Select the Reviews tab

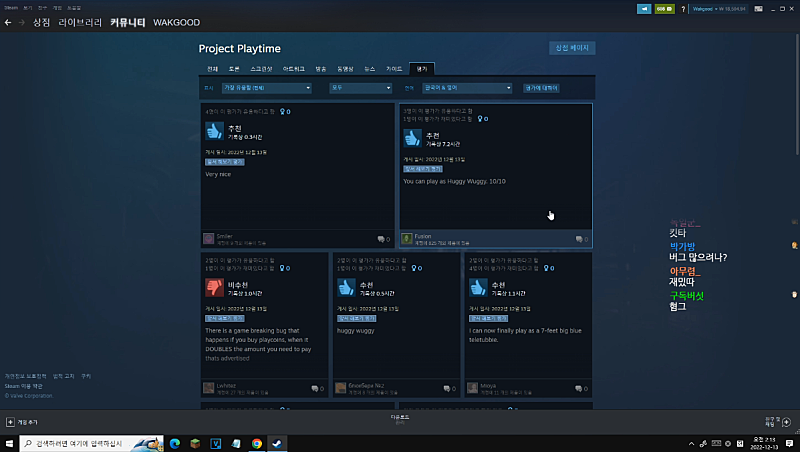pyautogui.click(x=422, y=69)
